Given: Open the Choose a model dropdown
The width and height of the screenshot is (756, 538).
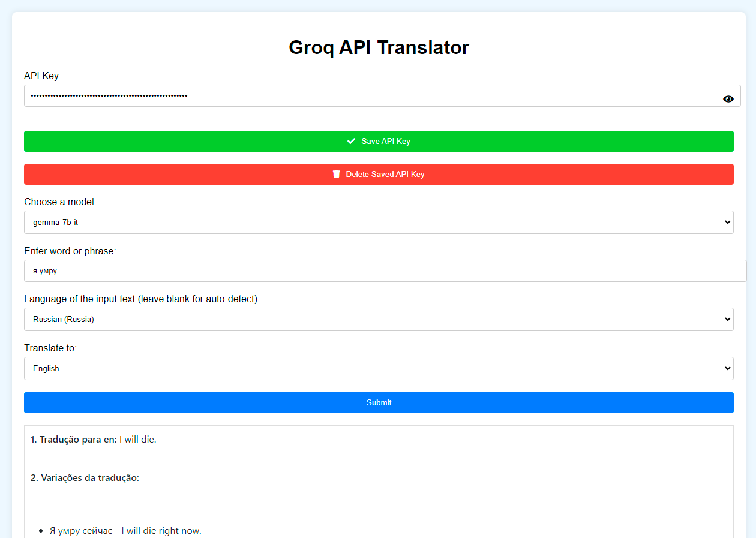Looking at the screenshot, I should (x=379, y=222).
